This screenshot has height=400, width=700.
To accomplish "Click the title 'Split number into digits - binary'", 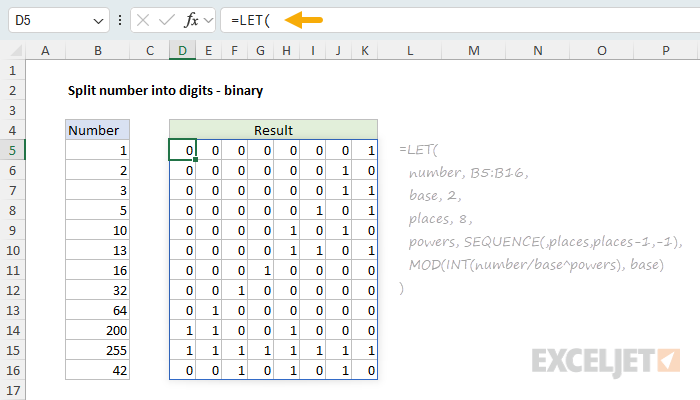I will [x=165, y=91].
